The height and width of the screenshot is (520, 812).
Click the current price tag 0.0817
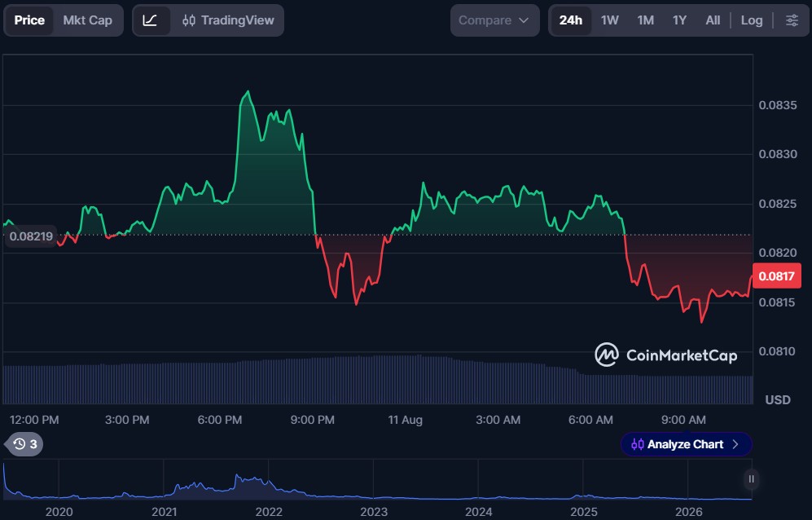pyautogui.click(x=776, y=275)
